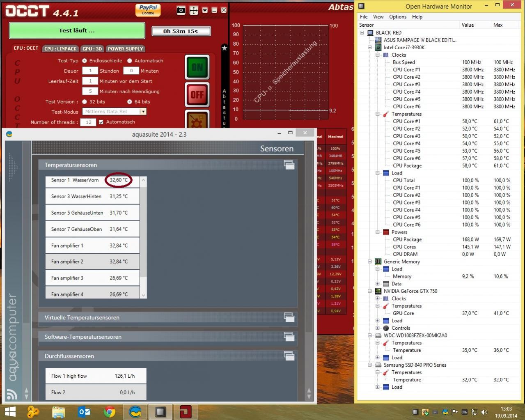Viewport: 525px width, 420px height.
Task: Collapse the Intel Core i7-3930K node
Action: [x=370, y=48]
